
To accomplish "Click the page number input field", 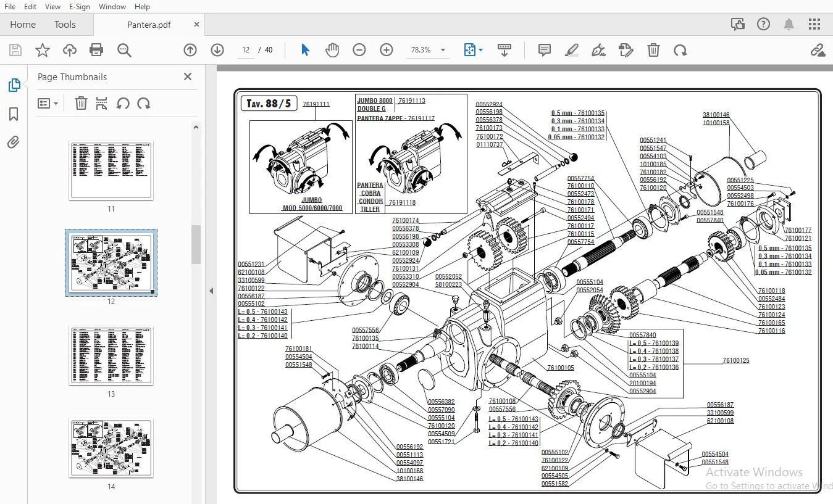I will pyautogui.click(x=246, y=50).
